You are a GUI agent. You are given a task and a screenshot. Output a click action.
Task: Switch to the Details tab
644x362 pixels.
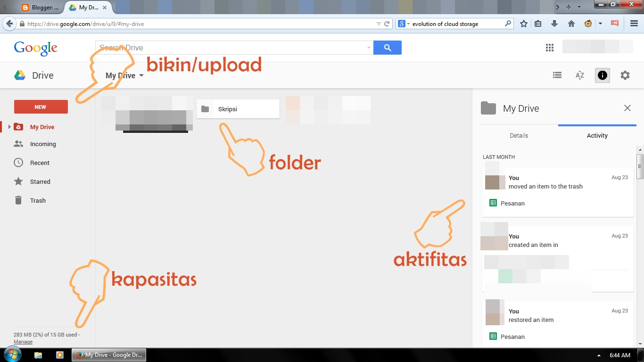[x=519, y=136]
